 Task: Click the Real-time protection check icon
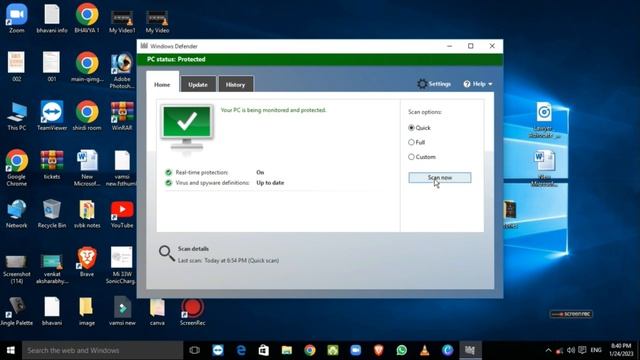(168, 172)
